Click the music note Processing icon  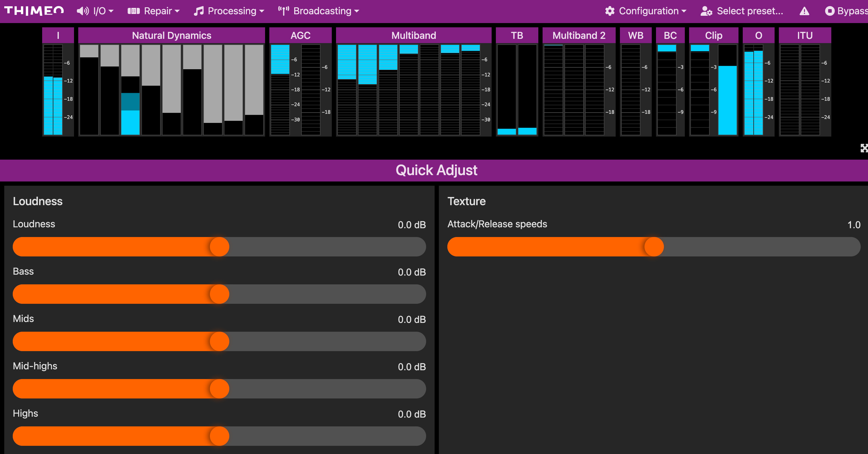pos(199,11)
